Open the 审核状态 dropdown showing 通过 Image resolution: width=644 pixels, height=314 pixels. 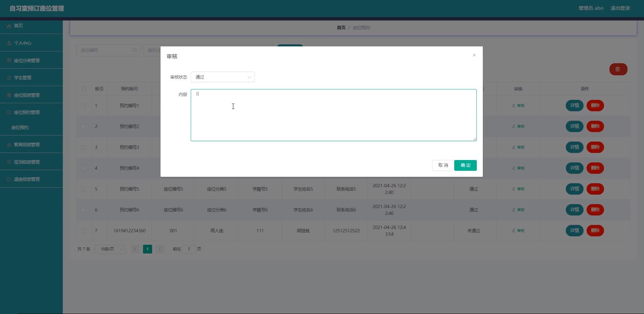click(x=223, y=77)
